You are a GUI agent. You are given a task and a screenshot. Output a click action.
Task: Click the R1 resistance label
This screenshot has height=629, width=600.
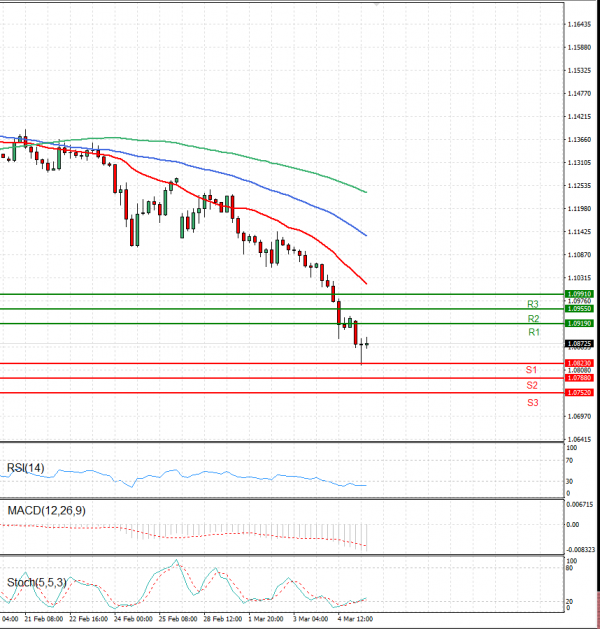[x=534, y=332]
